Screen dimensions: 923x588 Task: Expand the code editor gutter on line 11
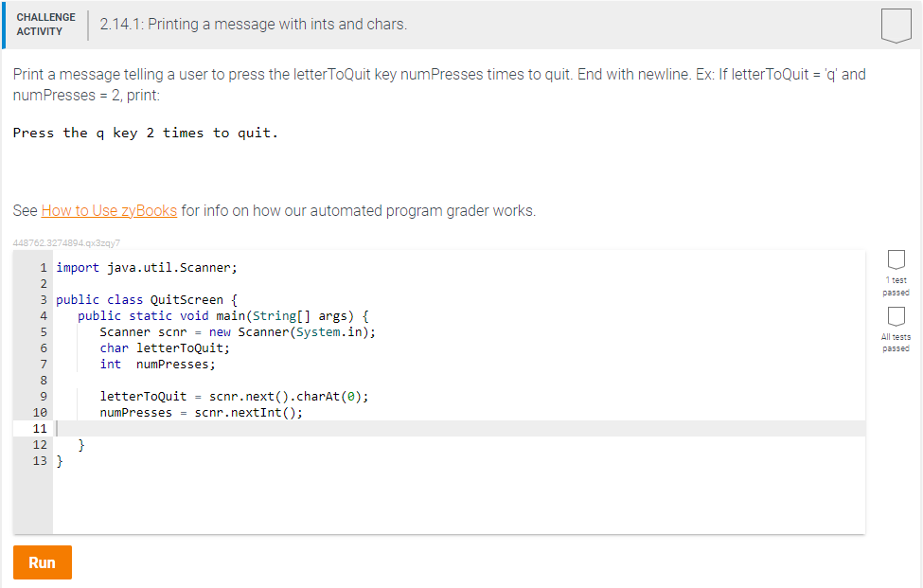tap(42, 428)
